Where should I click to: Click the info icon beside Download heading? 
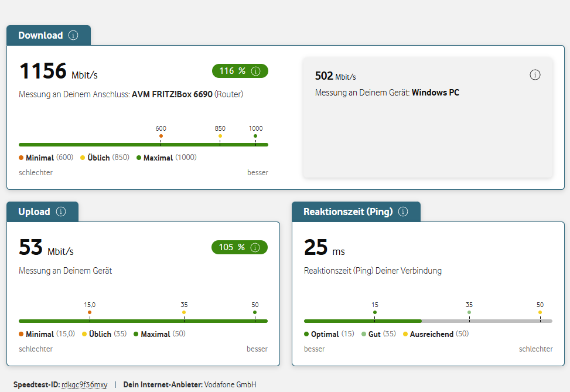[73, 35]
